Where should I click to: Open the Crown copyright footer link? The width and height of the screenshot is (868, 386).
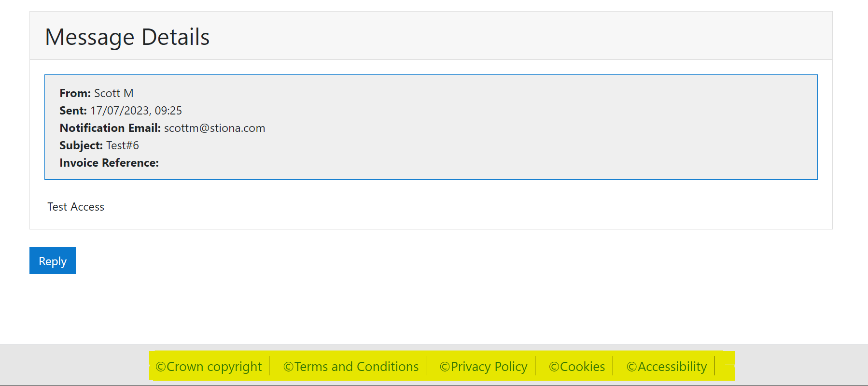pos(214,367)
